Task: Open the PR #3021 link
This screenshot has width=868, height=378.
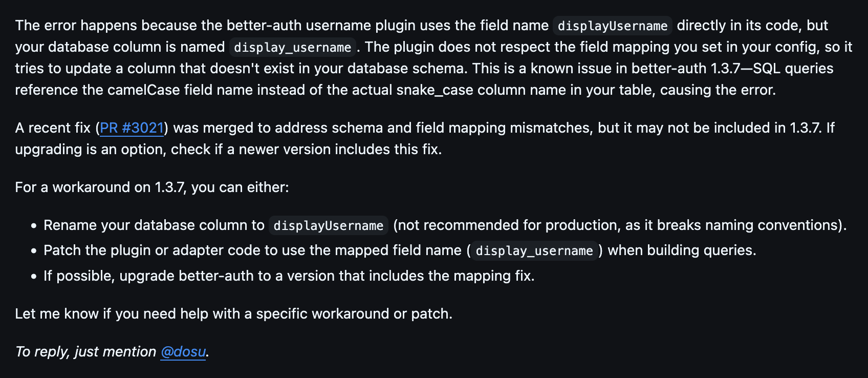Action: [x=132, y=128]
